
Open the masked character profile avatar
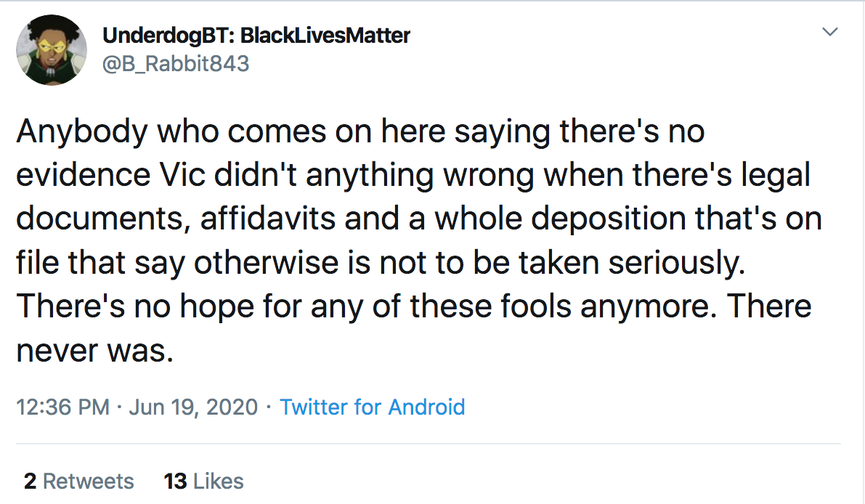pyautogui.click(x=52, y=50)
